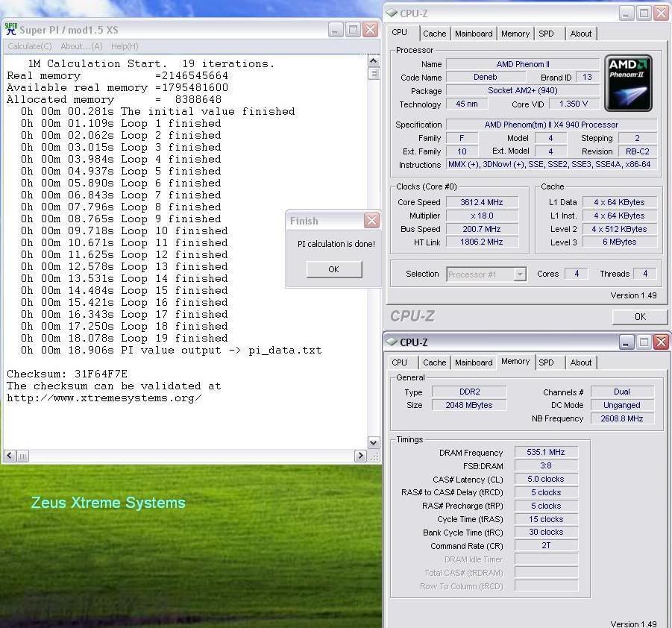The height and width of the screenshot is (628, 672).
Task: Switch to Mainboard tab in top CPU-Z window
Action: (474, 34)
